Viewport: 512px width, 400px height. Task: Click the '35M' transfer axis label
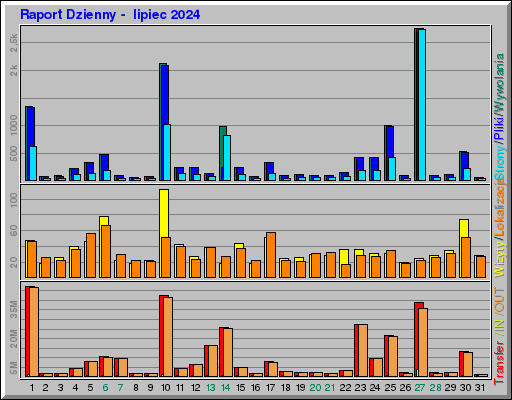coord(14,309)
